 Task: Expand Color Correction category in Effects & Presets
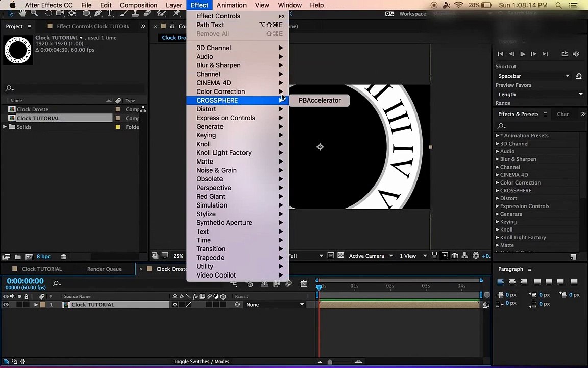(497, 182)
